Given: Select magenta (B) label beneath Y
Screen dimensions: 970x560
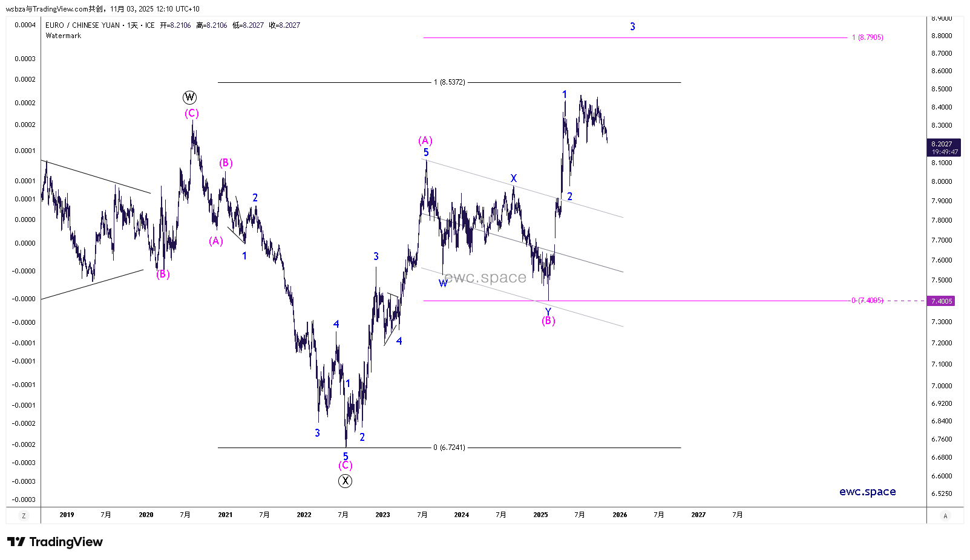Looking at the screenshot, I should tap(548, 321).
